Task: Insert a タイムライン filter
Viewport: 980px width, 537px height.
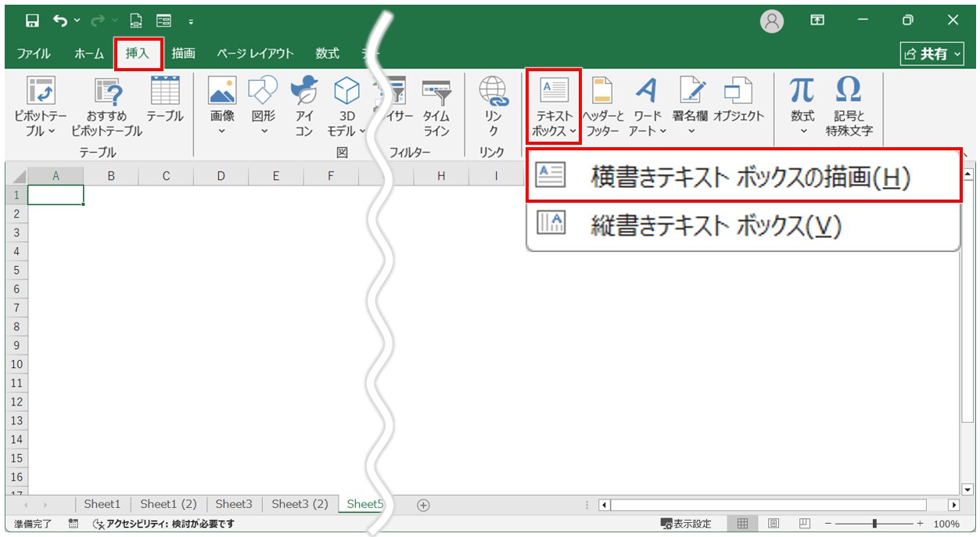Action: [x=436, y=106]
